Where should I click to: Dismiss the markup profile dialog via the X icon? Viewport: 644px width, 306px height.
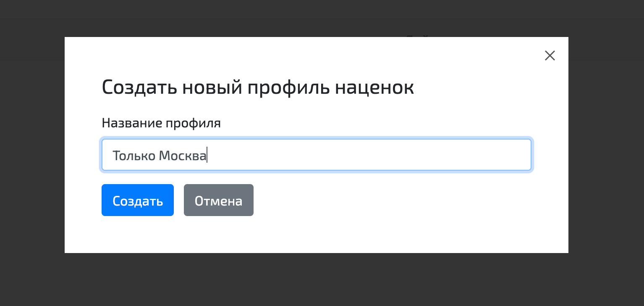pyautogui.click(x=550, y=55)
